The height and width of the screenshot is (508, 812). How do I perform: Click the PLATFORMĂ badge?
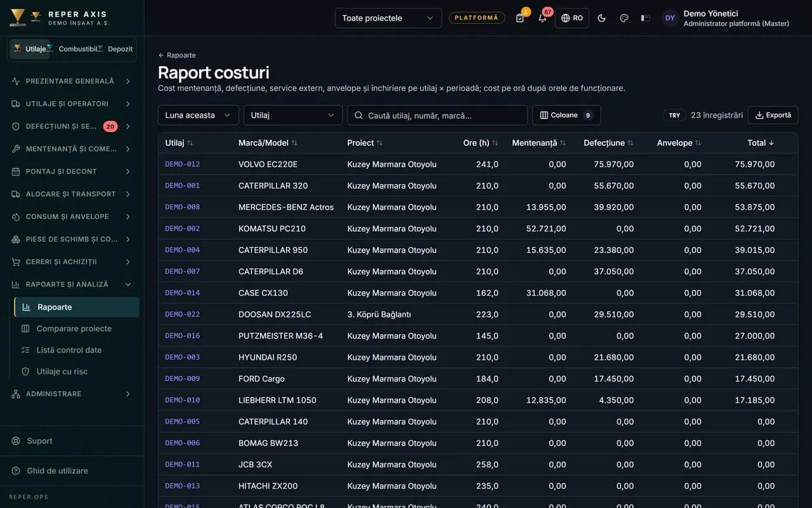point(476,18)
